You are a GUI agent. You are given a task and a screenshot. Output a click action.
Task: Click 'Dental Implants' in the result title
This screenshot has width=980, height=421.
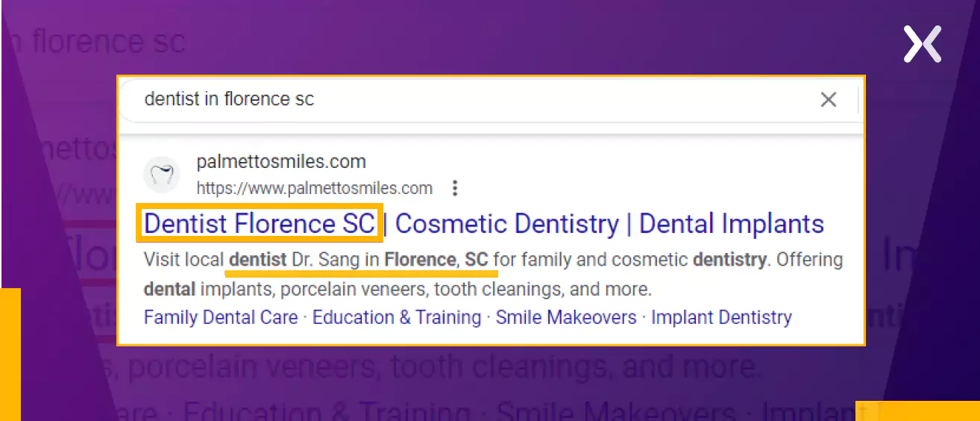click(732, 224)
